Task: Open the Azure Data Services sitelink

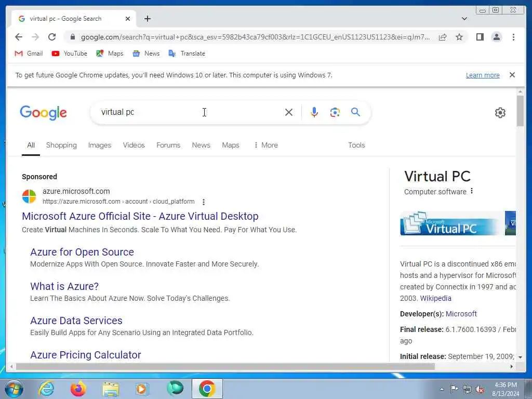Action: pyautogui.click(x=76, y=321)
